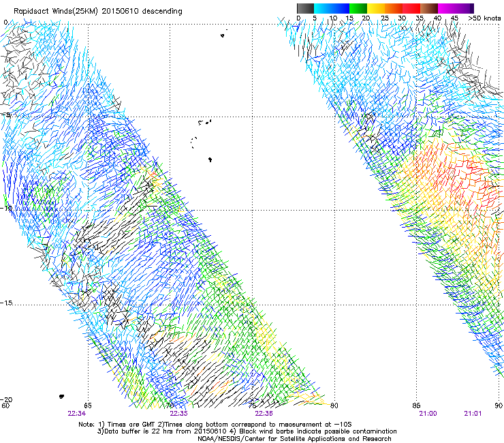
Task: Click the 'Data buffer is 22 hrs' note line
Action: pos(247,431)
